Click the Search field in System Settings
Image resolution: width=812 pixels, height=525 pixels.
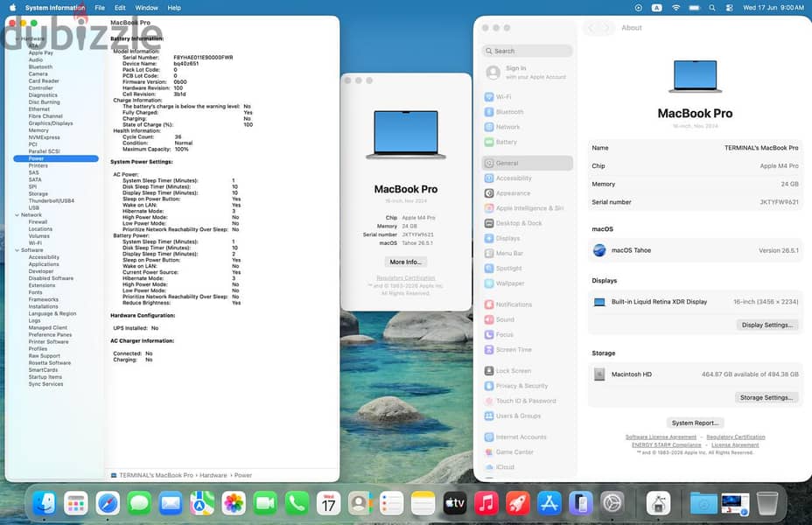tap(527, 51)
